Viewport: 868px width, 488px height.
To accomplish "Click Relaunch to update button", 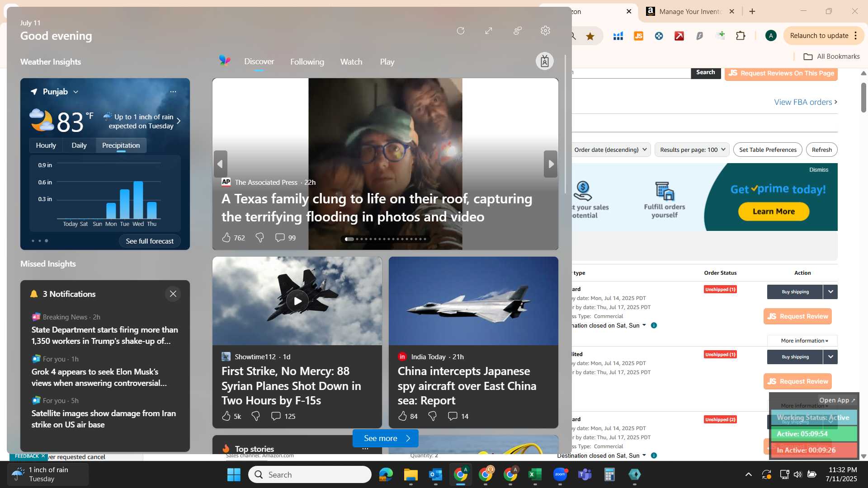I will pos(819,36).
